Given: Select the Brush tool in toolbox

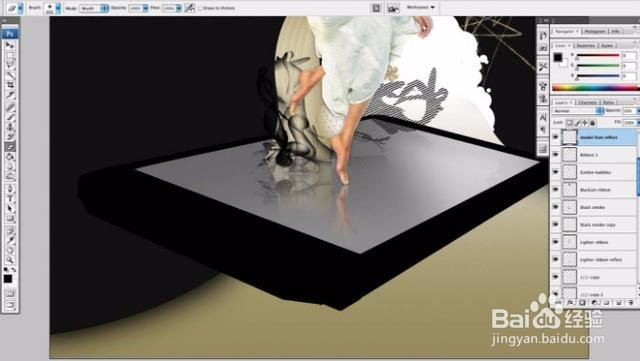Looking at the screenshot, I should click(x=10, y=117).
